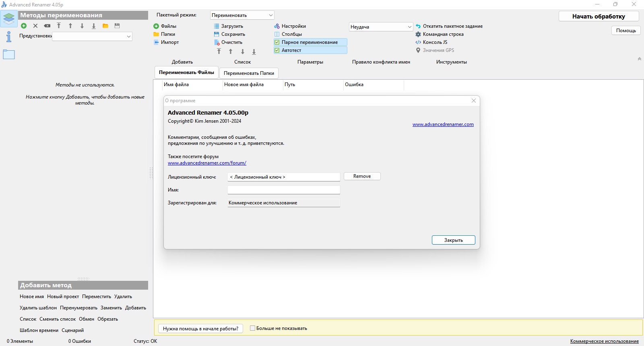Add files with the Файлы button

165,26
